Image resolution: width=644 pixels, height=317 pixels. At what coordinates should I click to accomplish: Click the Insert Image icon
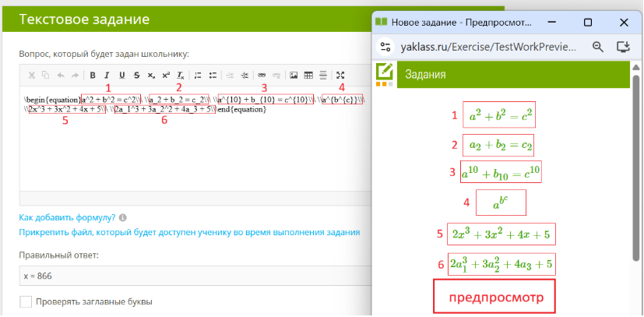(x=294, y=75)
